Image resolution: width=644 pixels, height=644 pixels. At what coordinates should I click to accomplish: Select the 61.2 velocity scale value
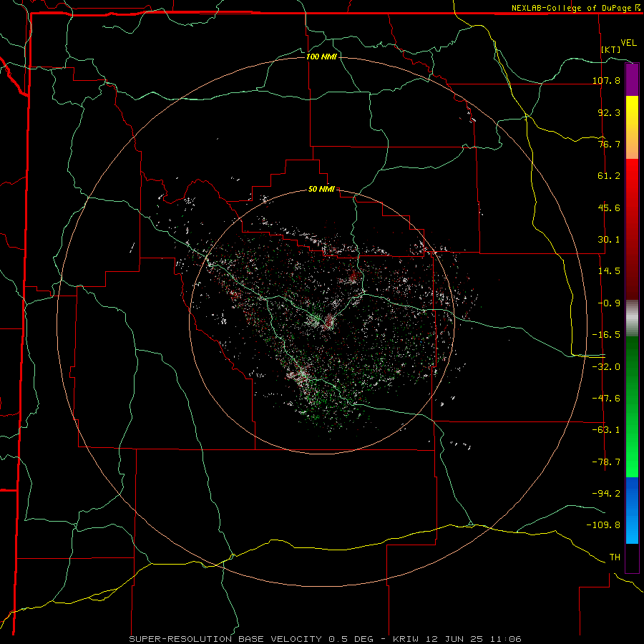tap(609, 176)
